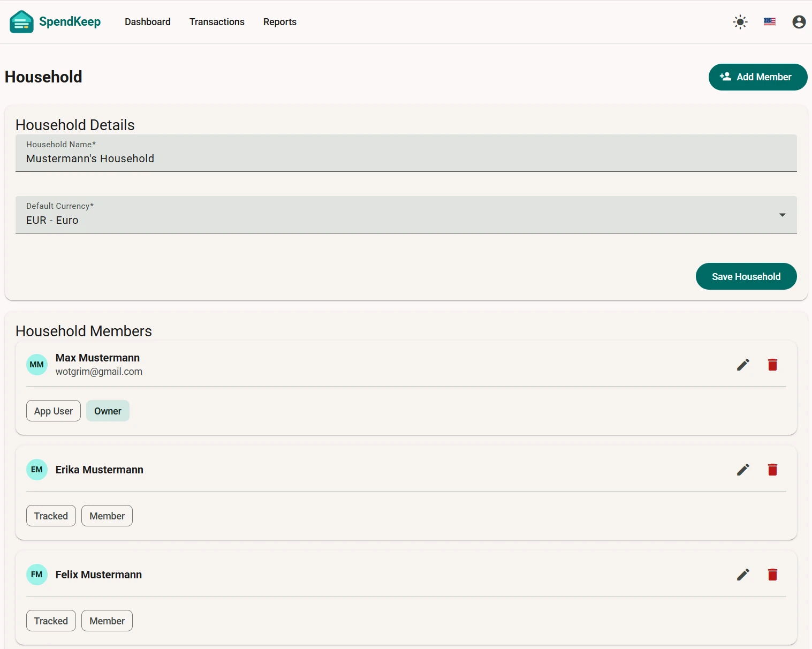
Task: Edit Erika Mustermann with the pencil icon
Action: [743, 470]
